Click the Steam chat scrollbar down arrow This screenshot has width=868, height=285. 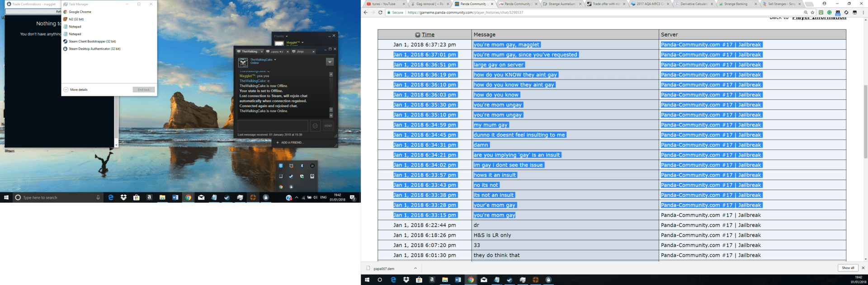pyautogui.click(x=331, y=116)
